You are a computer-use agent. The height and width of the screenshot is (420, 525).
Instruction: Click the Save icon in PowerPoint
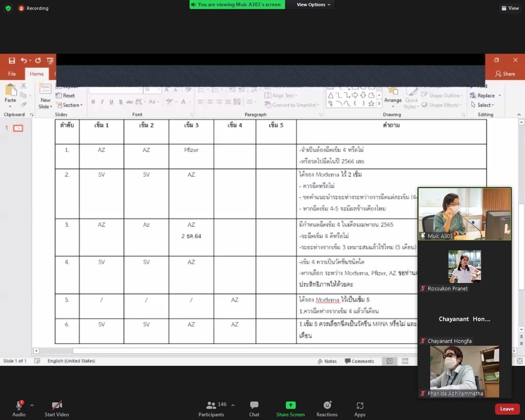pos(12,61)
